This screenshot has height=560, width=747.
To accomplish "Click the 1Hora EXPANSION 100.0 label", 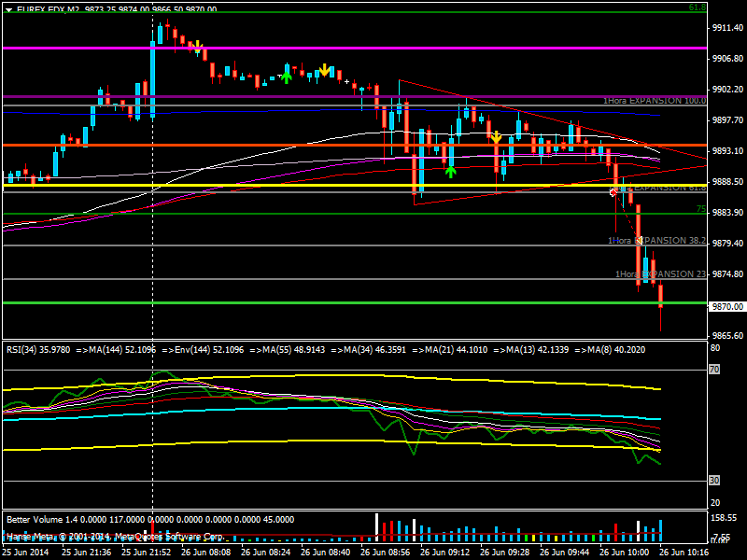I will coord(654,100).
